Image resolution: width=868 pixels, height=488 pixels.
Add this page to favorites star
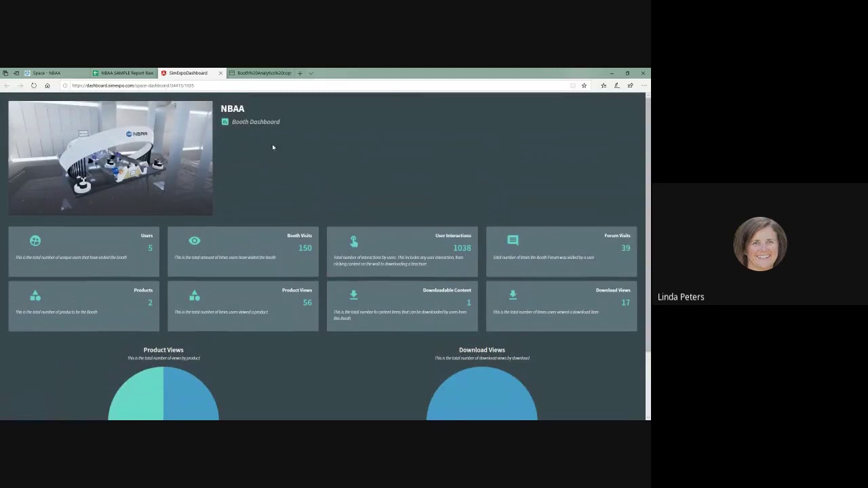coord(584,85)
